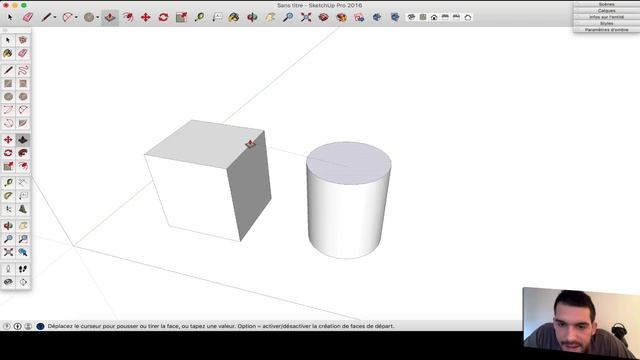
Task: Activate Push/Pull tool in top toolbar
Action: point(110,17)
